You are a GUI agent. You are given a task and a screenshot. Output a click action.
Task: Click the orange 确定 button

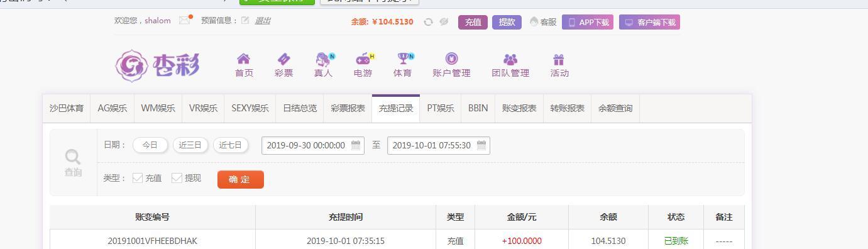point(240,179)
